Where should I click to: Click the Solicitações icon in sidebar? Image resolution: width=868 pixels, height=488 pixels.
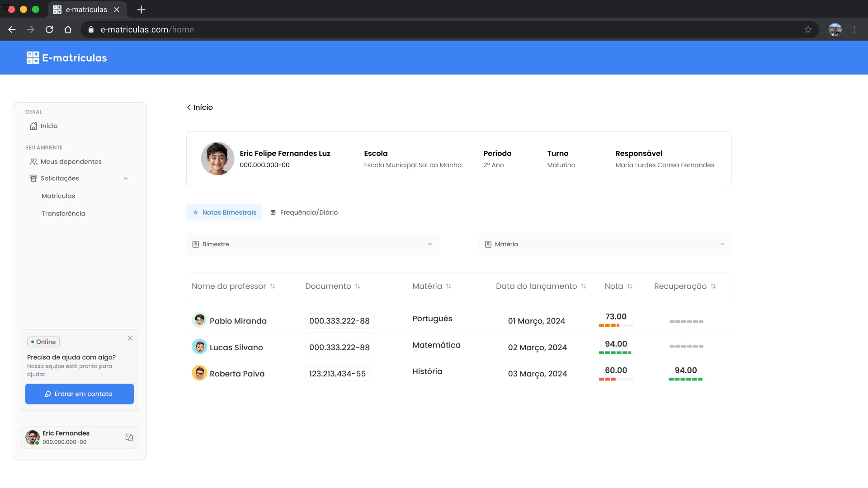pos(33,178)
